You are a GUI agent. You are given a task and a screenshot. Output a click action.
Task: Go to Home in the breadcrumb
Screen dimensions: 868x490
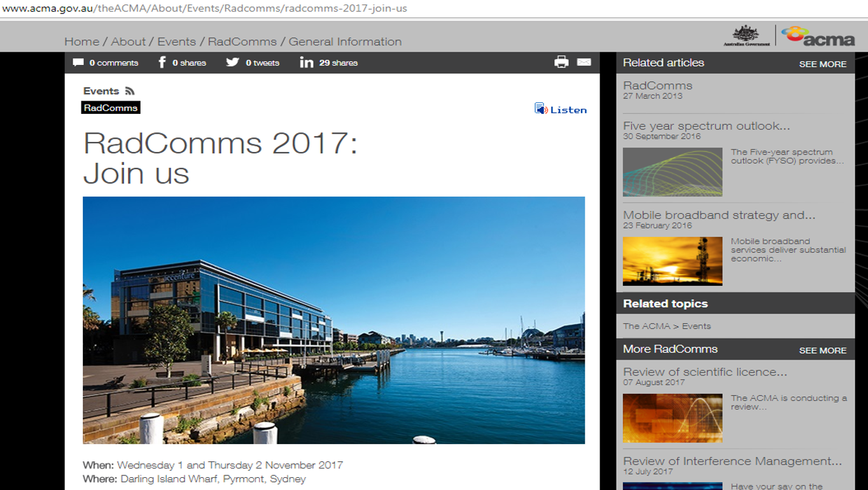[x=82, y=41]
